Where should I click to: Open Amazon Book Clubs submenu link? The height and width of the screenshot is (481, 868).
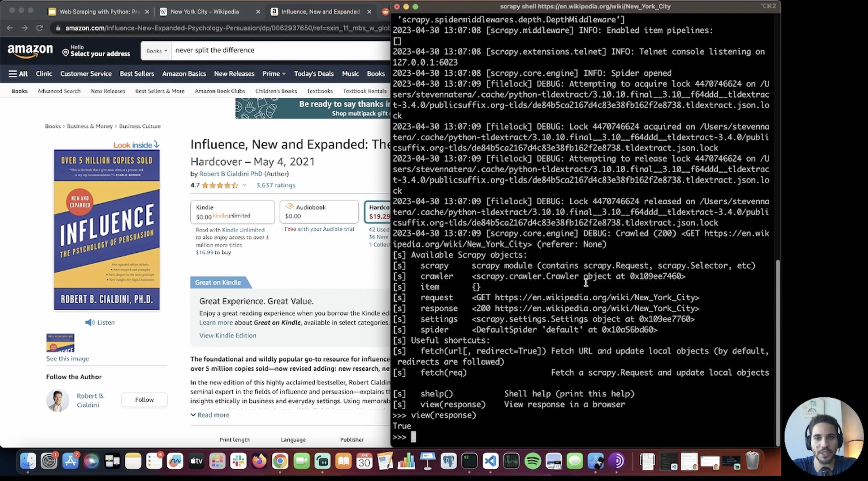pyautogui.click(x=220, y=91)
